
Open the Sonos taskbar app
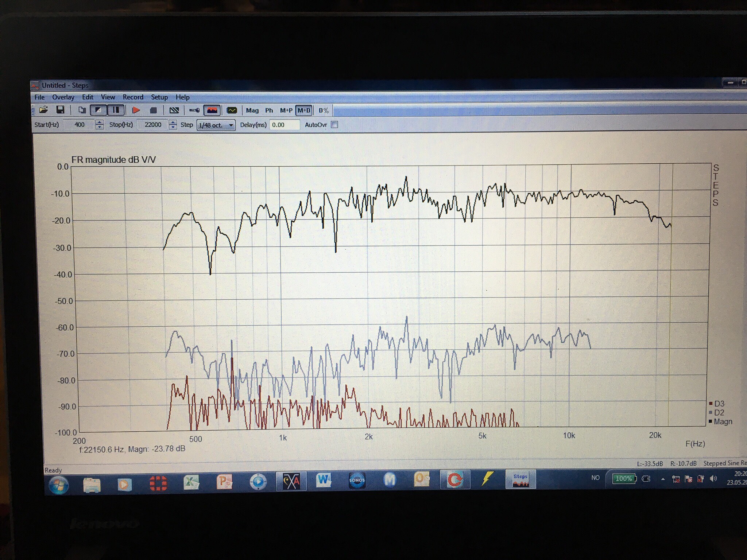357,480
